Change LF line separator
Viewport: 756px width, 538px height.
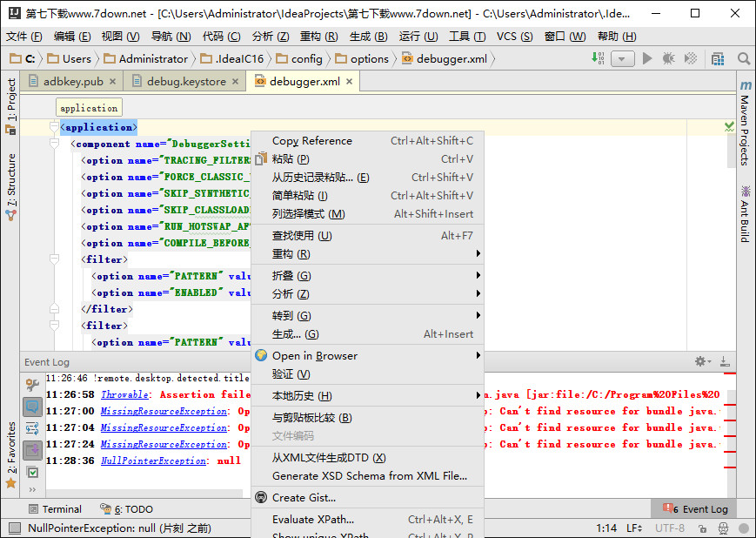[634, 528]
